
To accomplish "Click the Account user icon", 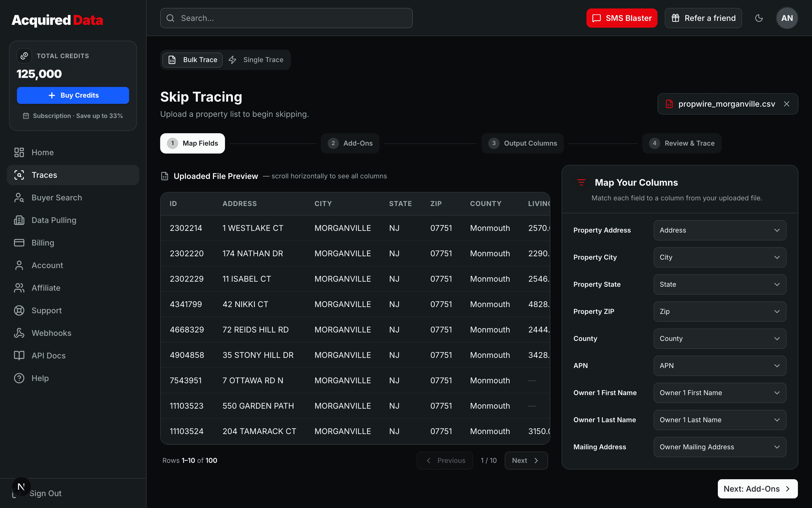I will coord(19,265).
